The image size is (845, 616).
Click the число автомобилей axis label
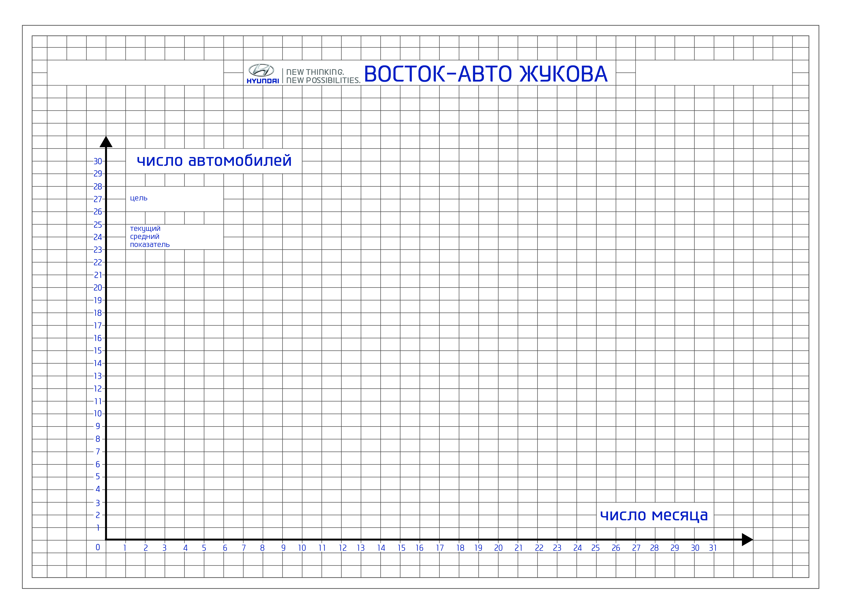point(214,161)
